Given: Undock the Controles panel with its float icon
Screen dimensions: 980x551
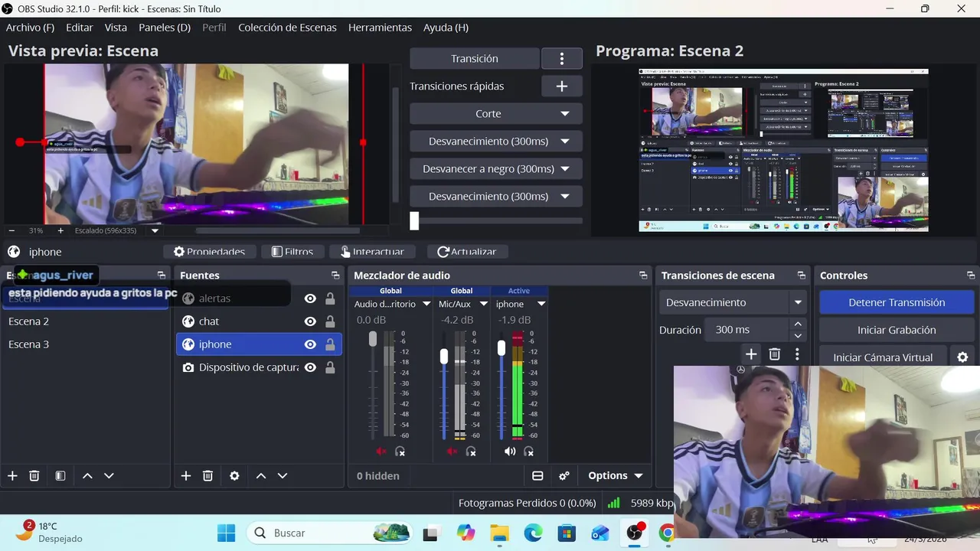Looking at the screenshot, I should click(971, 275).
